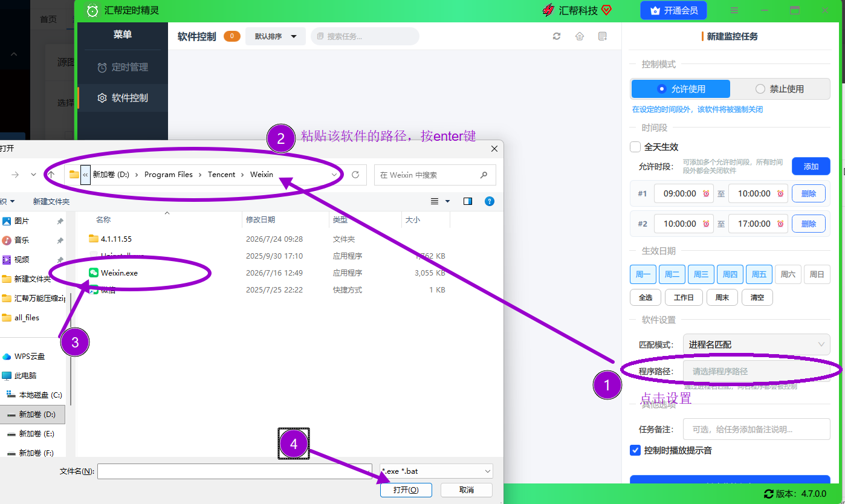Click the folder icon in the address bar

(x=74, y=175)
